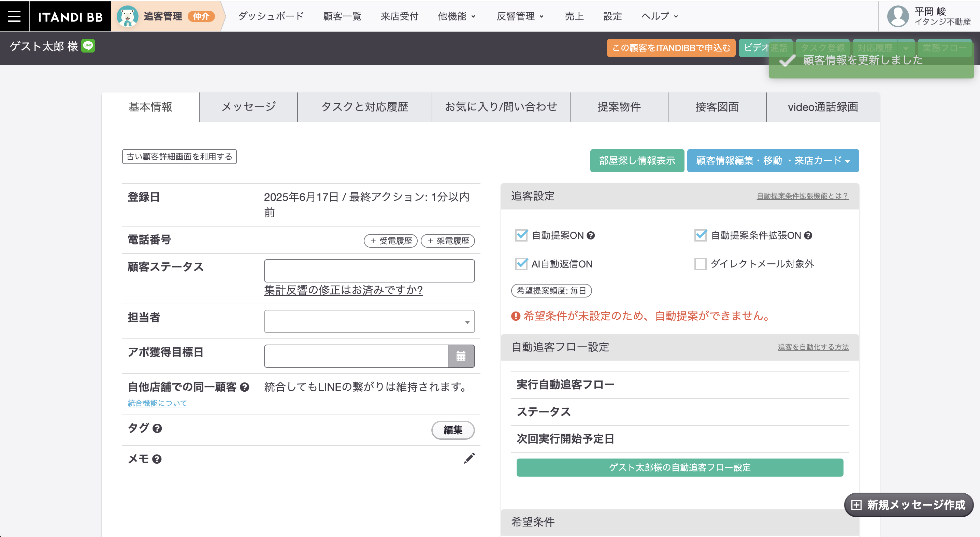Viewport: 980px width, 537px height.
Task: Expand the 反響管理 dropdown menu
Action: [520, 16]
